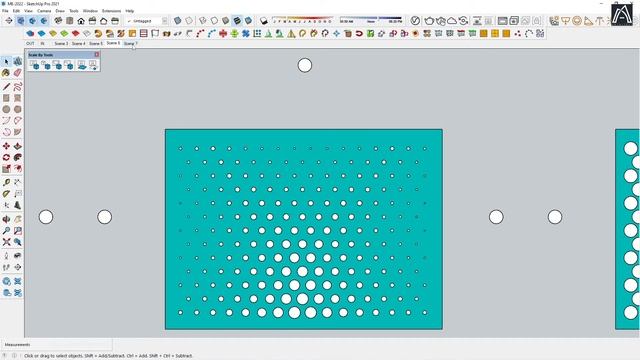
Task: Pick the Polygon drawing tool
Action: click(18, 109)
